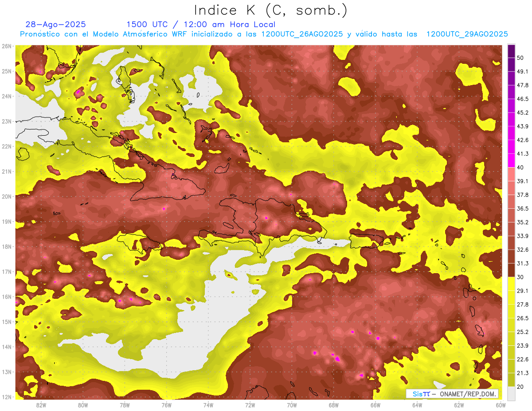Click the '33.9' color scale label

pos(523,236)
